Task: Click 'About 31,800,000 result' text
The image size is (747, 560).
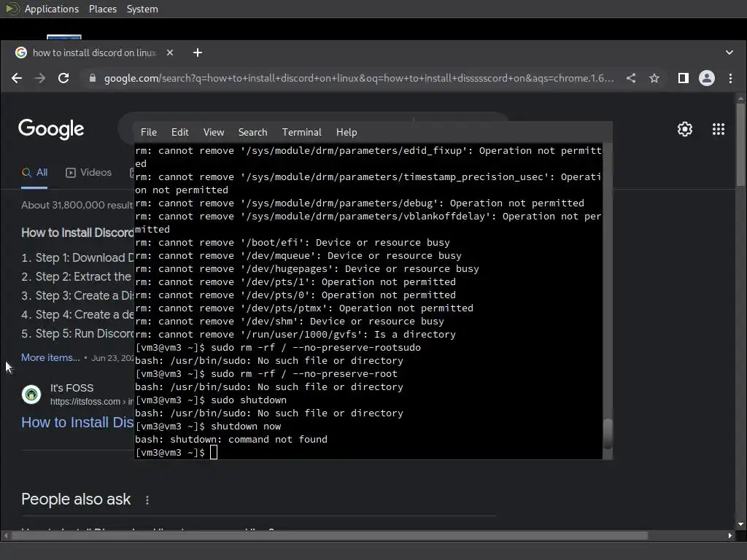Action: point(77,205)
